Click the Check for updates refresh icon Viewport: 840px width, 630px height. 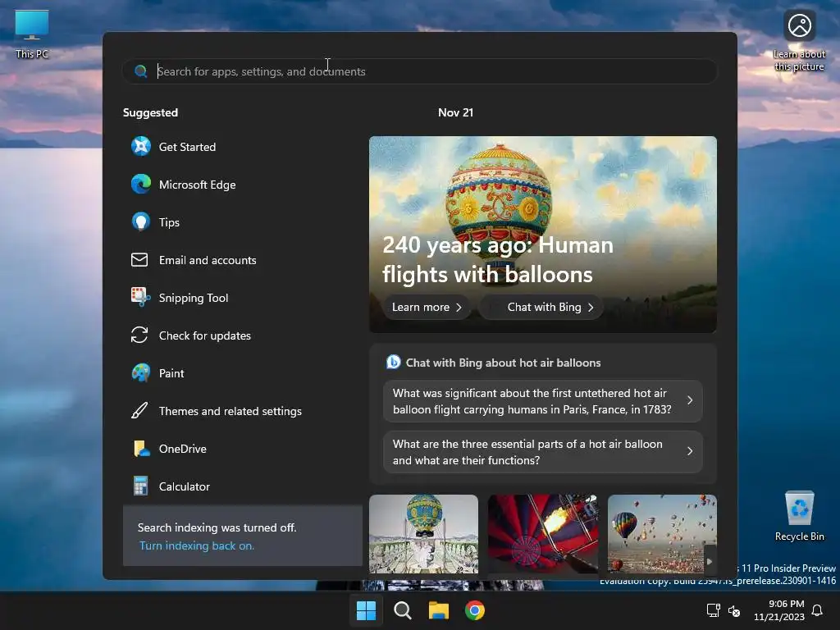pyautogui.click(x=139, y=335)
